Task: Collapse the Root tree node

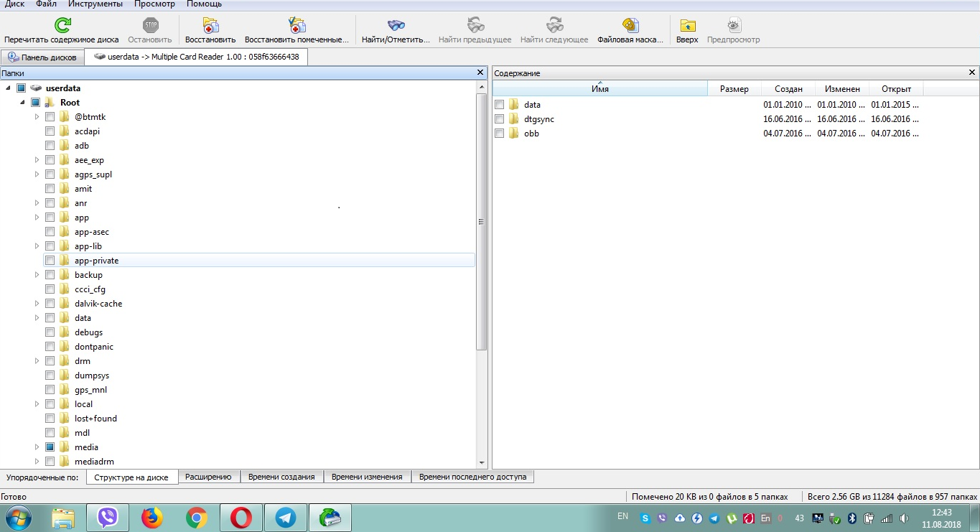Action: click(x=22, y=103)
